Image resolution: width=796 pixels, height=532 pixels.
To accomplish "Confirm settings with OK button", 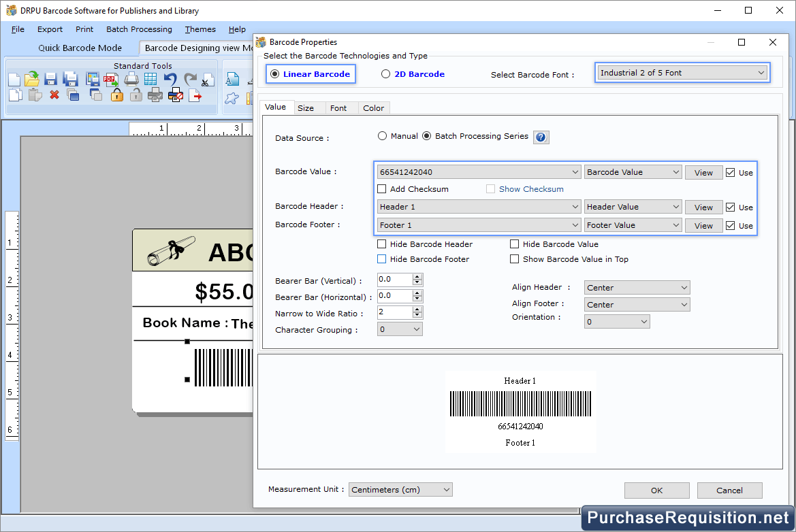I will pos(656,490).
